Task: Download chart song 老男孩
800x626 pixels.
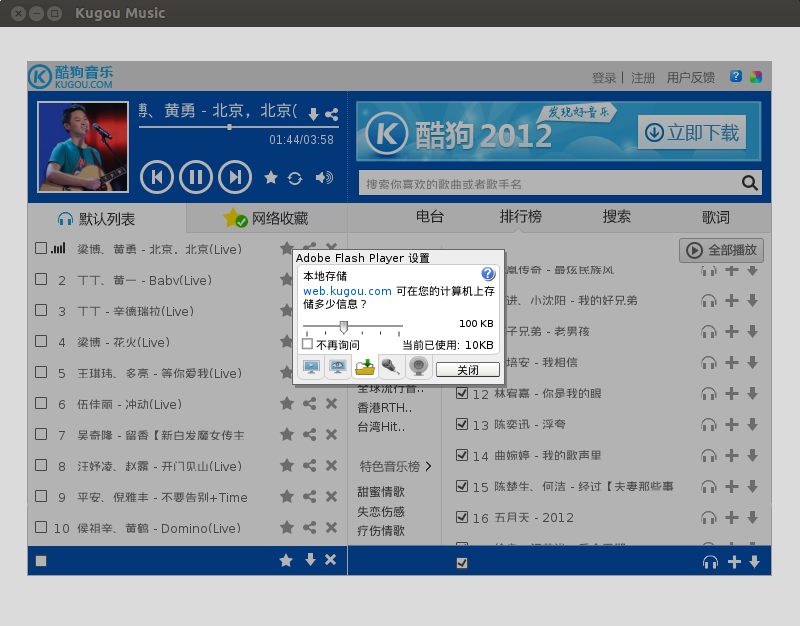Action: coord(753,332)
